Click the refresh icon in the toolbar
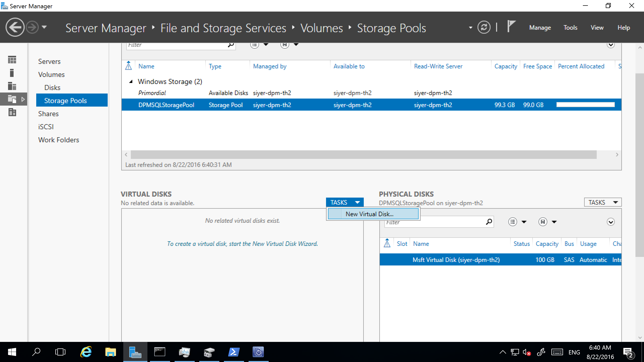 [486, 27]
